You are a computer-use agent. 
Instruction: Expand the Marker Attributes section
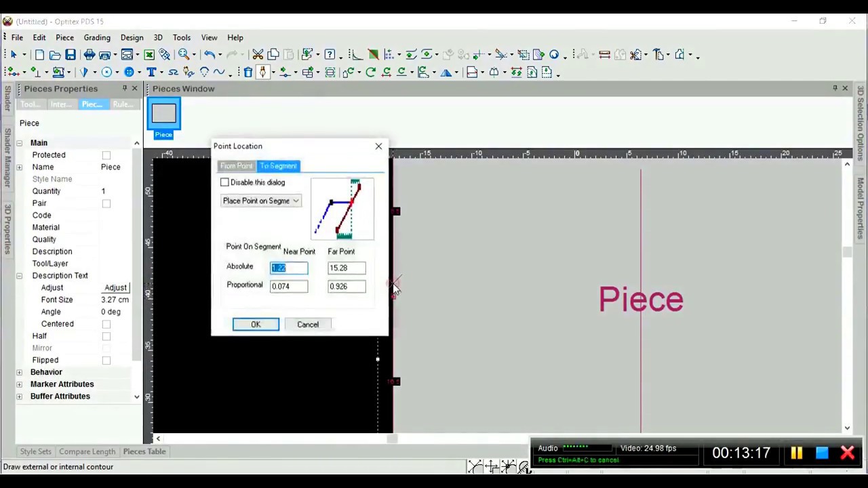click(19, 384)
